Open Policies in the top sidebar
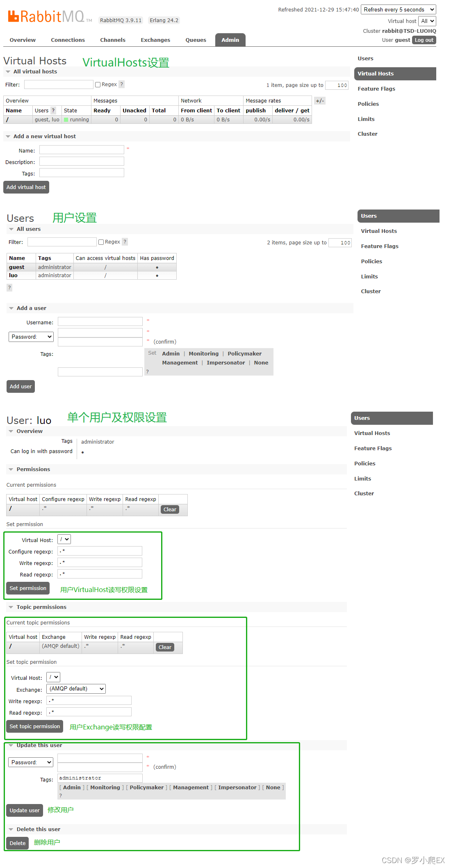Screen dimensions: 451x868 click(368, 104)
